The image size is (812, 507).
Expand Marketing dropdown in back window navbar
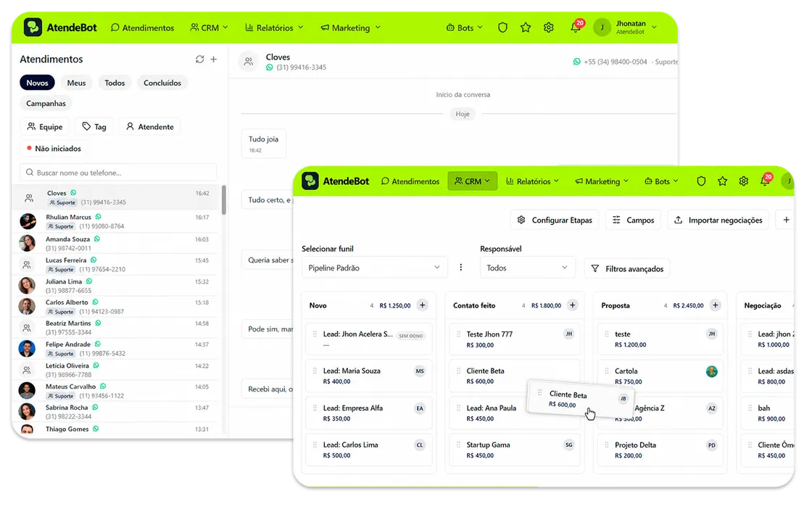[x=351, y=28]
